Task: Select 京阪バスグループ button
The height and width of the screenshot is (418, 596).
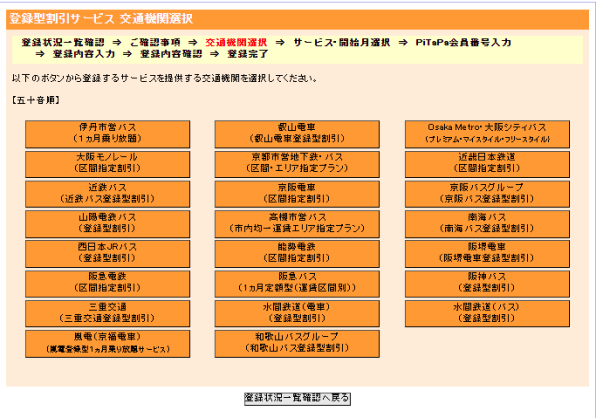Action: pyautogui.click(x=487, y=194)
